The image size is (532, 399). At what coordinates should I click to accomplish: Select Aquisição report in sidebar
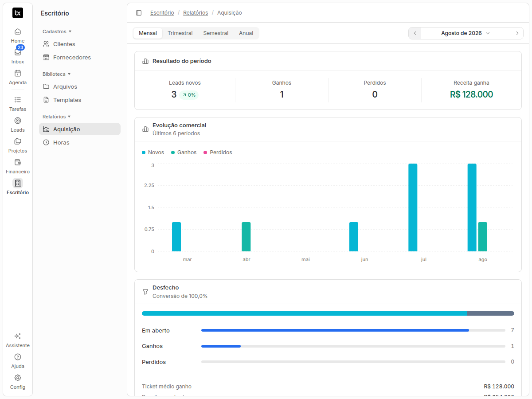click(80, 129)
